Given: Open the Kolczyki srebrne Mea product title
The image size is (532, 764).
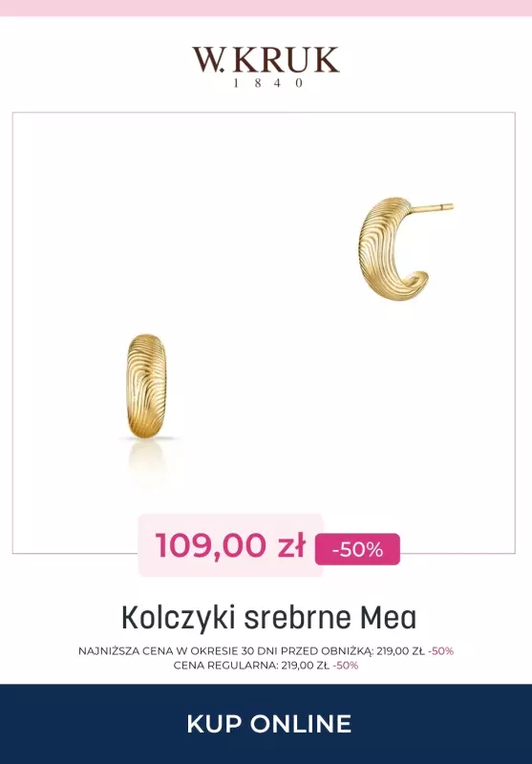Looking at the screenshot, I should pos(268,617).
